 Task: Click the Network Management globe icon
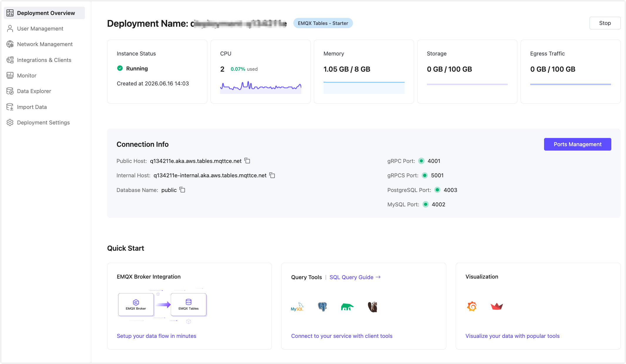(x=10, y=44)
